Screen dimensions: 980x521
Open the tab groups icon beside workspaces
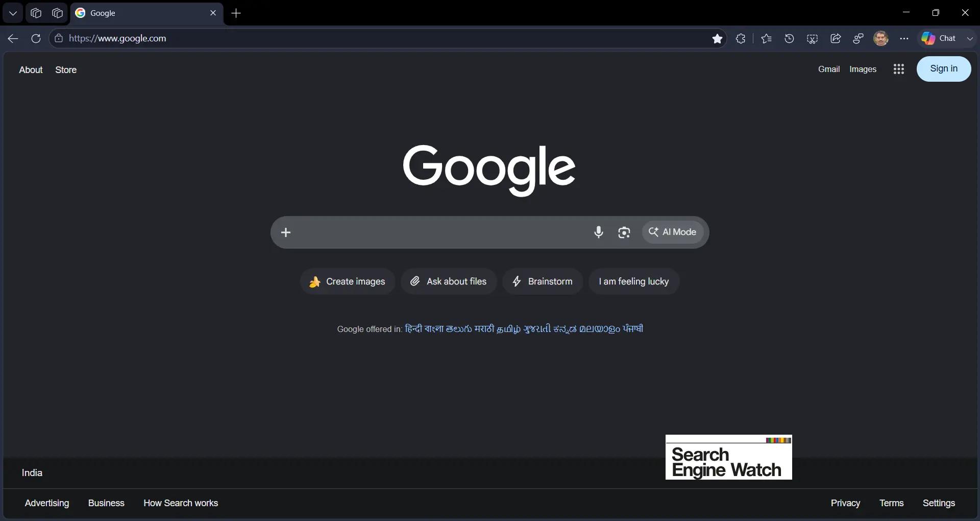click(58, 13)
